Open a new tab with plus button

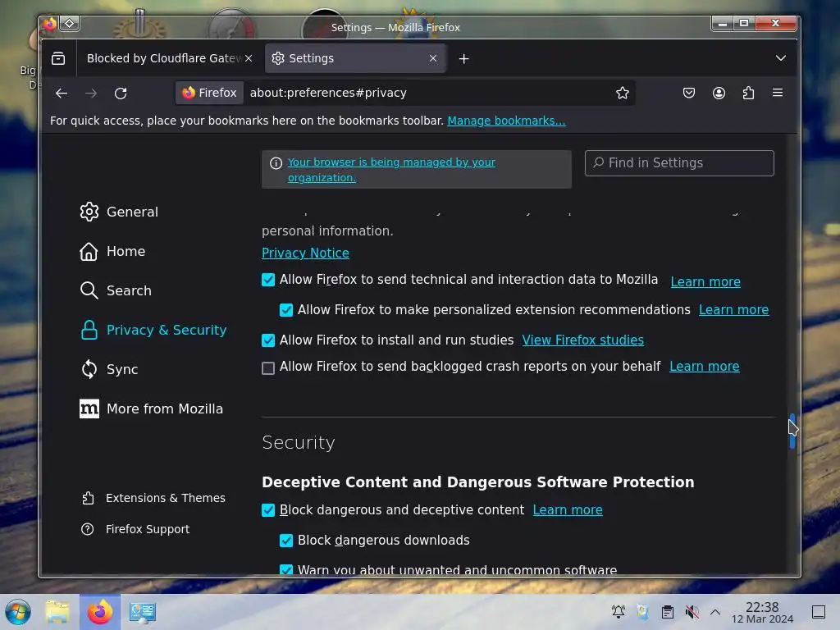tap(464, 58)
